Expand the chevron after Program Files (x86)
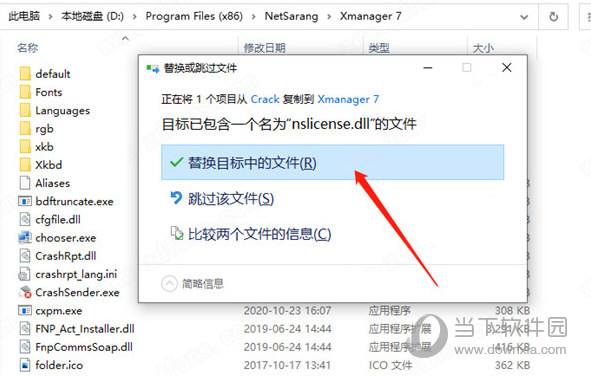 [x=253, y=17]
